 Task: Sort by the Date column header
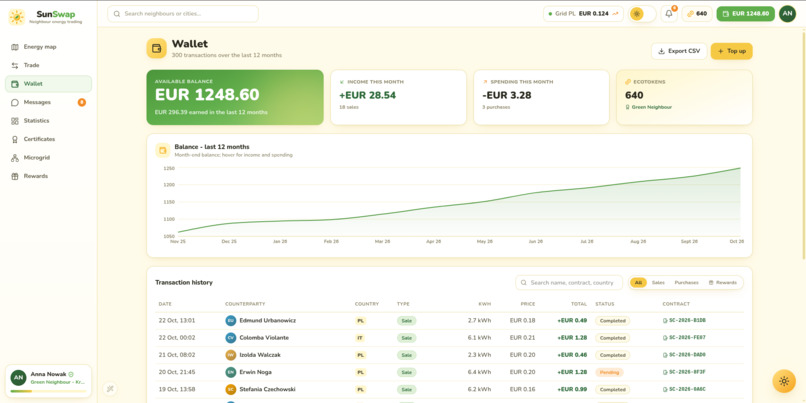tap(165, 304)
